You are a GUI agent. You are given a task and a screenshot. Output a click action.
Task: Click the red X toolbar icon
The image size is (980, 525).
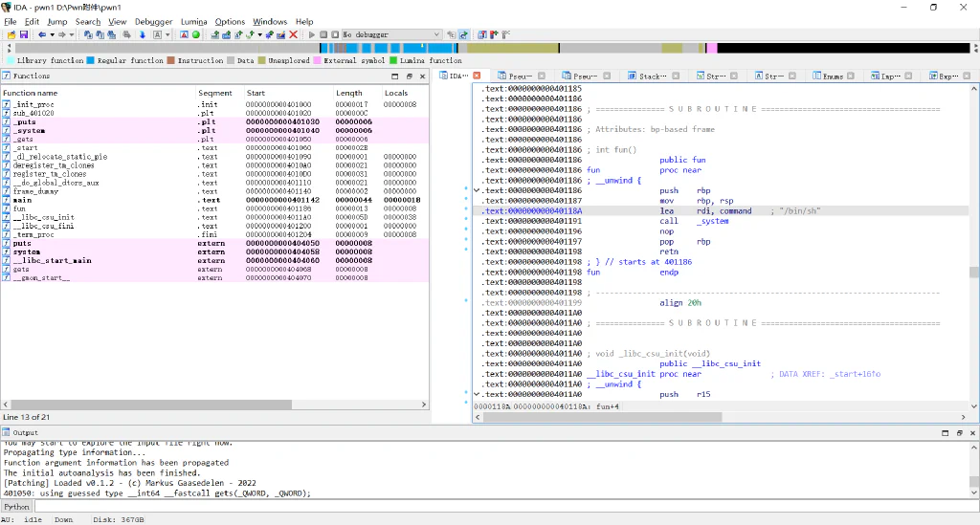point(293,35)
